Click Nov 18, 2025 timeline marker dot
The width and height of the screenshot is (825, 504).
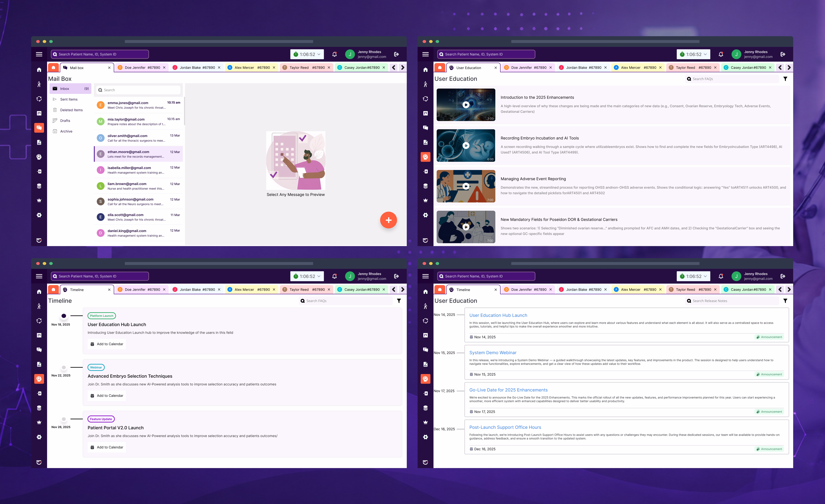[x=64, y=316]
